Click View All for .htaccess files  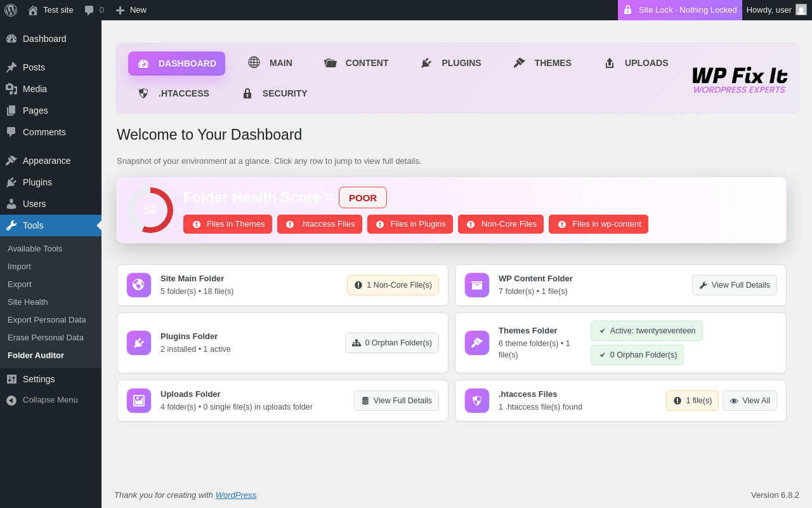click(x=750, y=401)
